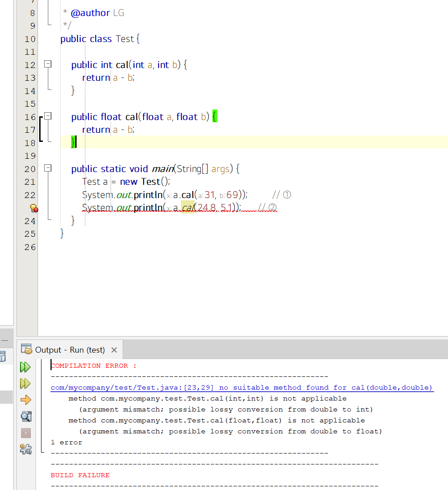Screen dimensions: 448x490
Task: Click 'return a - b;' on line 13
Action: (108, 78)
